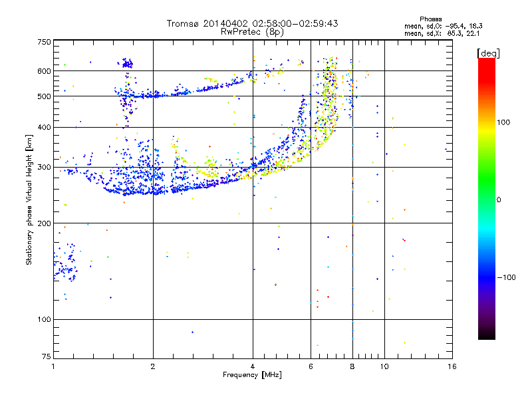Click the y-axis tick label '200'

click(x=44, y=223)
